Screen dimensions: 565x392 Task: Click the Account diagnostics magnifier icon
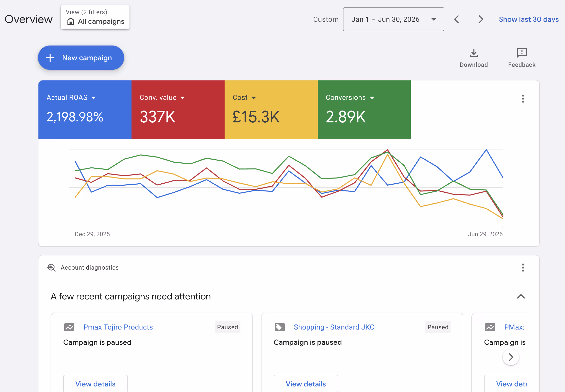click(51, 267)
